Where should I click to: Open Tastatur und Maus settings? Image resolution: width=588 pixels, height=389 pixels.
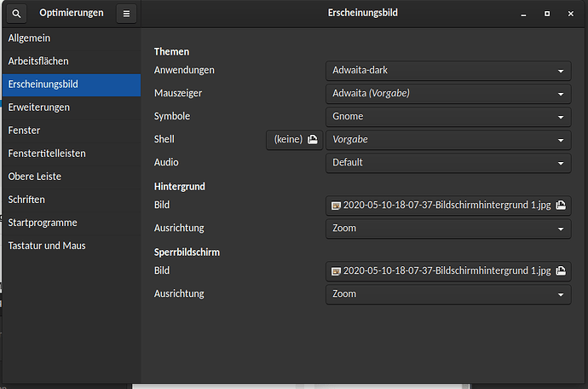coord(46,246)
